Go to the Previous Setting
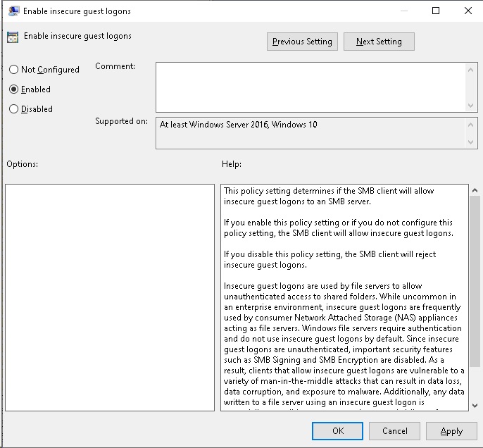 [x=302, y=42]
